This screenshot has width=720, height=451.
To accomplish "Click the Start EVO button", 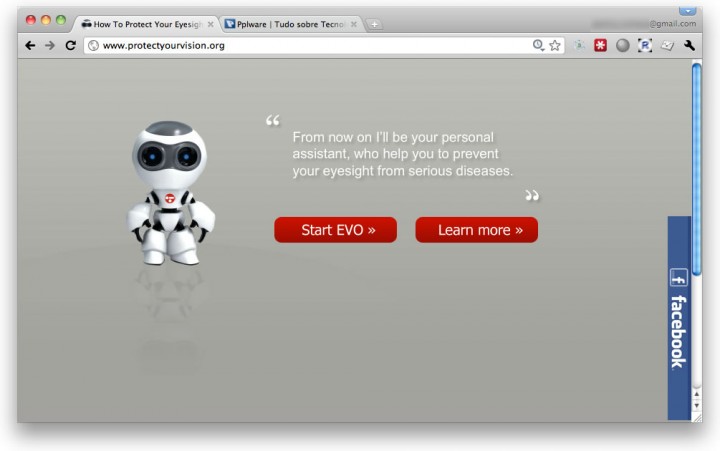I will pos(336,230).
